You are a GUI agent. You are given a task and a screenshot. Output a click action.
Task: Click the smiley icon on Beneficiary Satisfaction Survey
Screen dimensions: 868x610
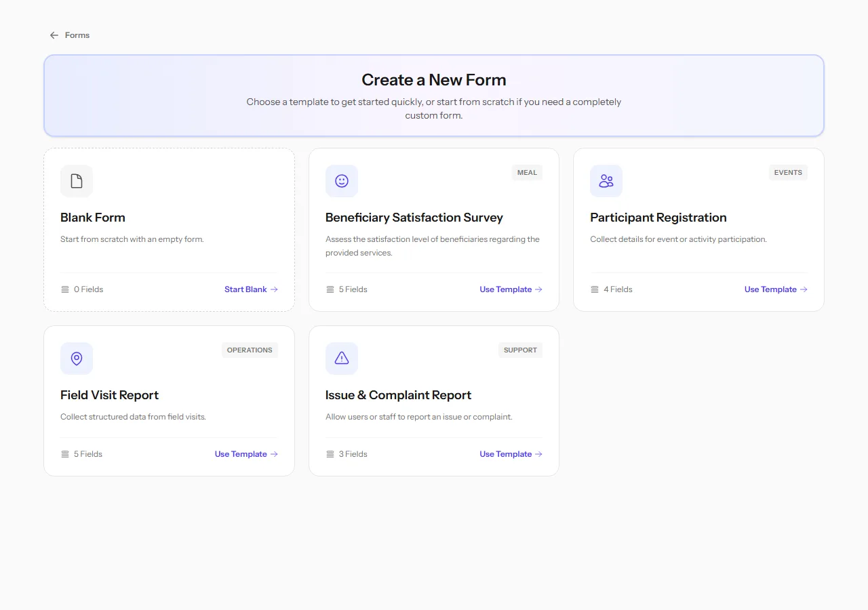pyautogui.click(x=342, y=181)
